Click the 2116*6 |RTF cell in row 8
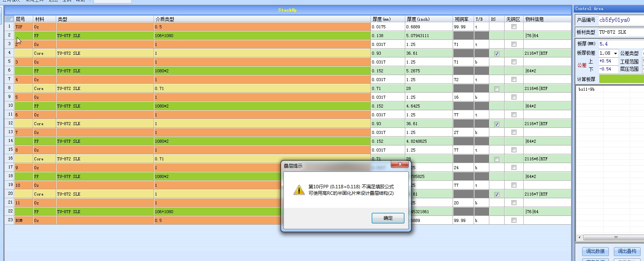The height and width of the screenshot is (261, 644). click(547, 88)
